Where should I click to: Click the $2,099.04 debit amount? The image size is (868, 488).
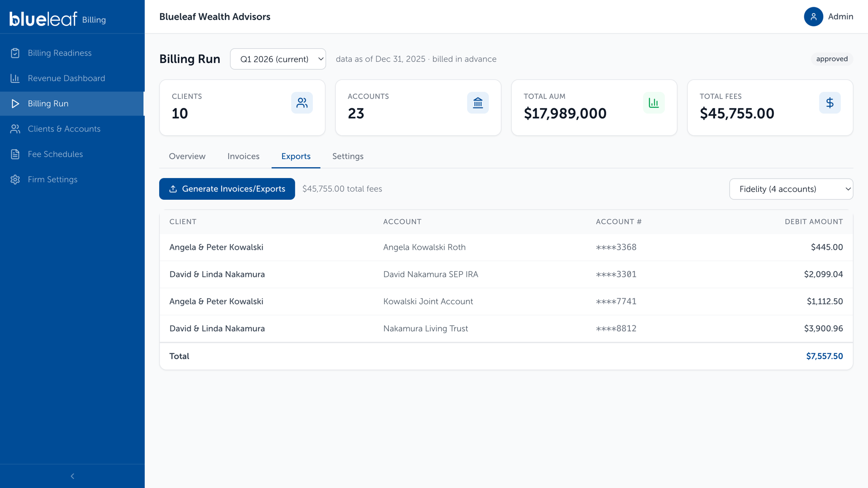[823, 274]
